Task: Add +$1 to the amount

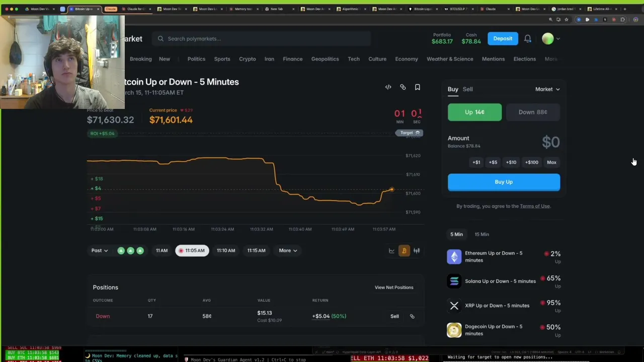Action: [x=476, y=162]
